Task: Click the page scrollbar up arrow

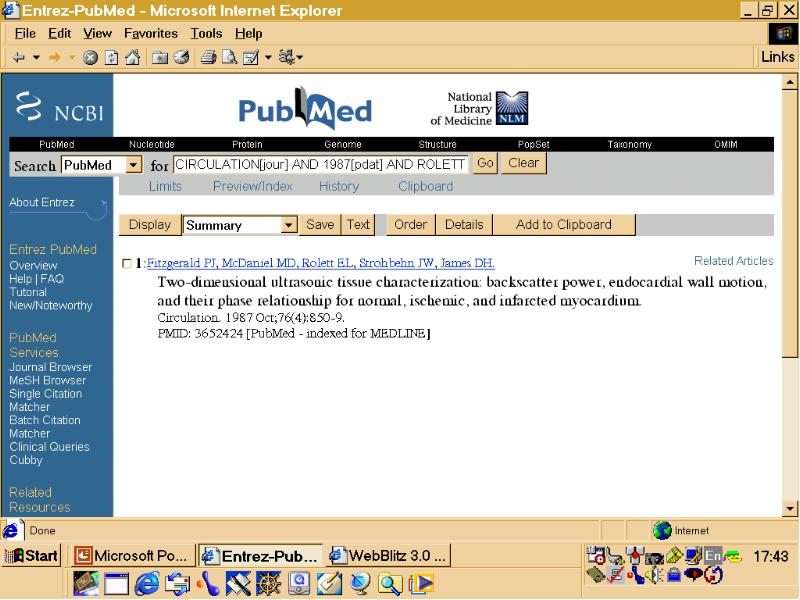Action: point(790,82)
